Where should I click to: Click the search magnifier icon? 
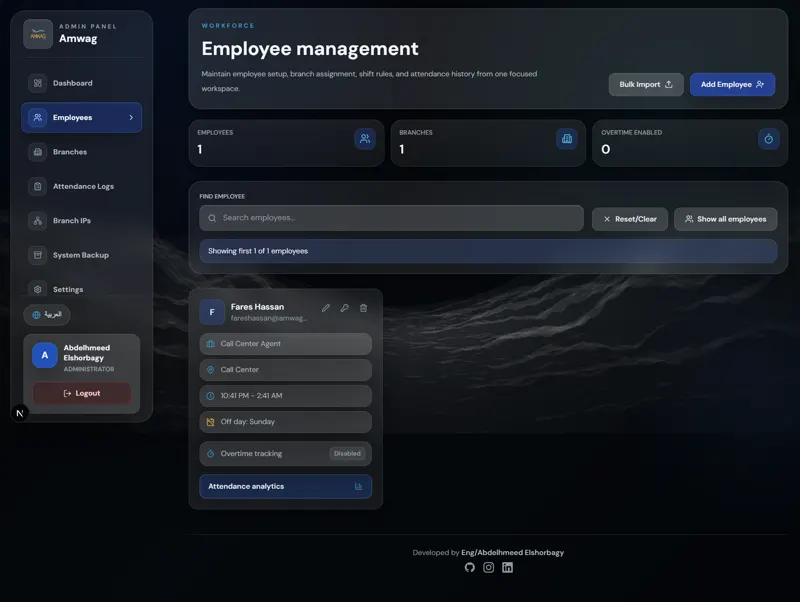coord(212,218)
